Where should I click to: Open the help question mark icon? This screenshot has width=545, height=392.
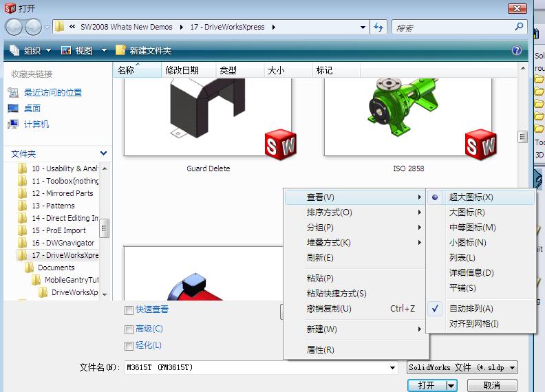[x=517, y=50]
